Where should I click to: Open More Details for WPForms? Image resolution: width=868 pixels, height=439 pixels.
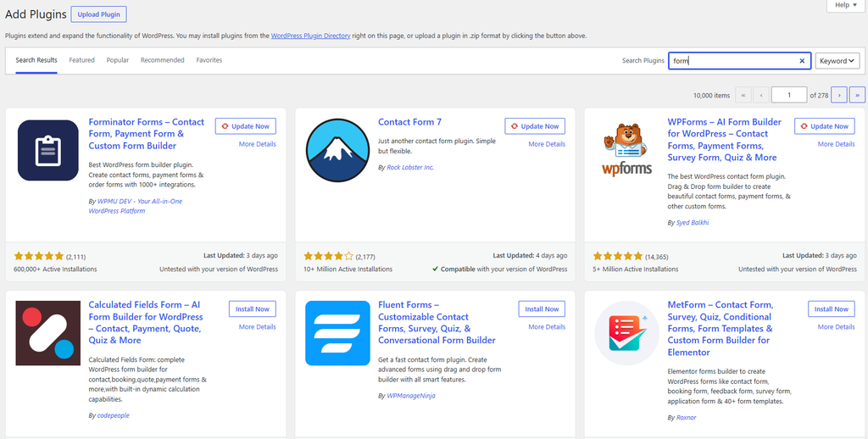pyautogui.click(x=837, y=144)
